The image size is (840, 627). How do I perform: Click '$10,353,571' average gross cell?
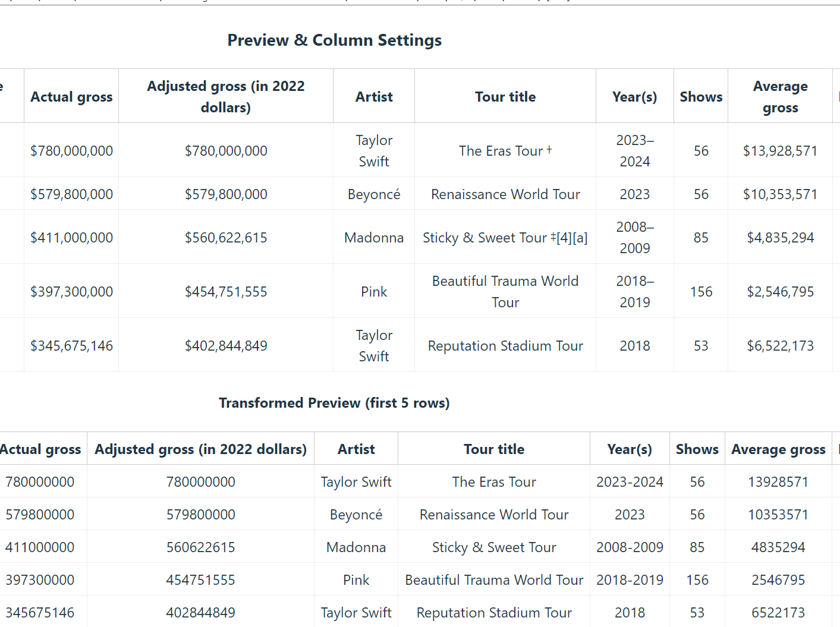[x=781, y=194]
